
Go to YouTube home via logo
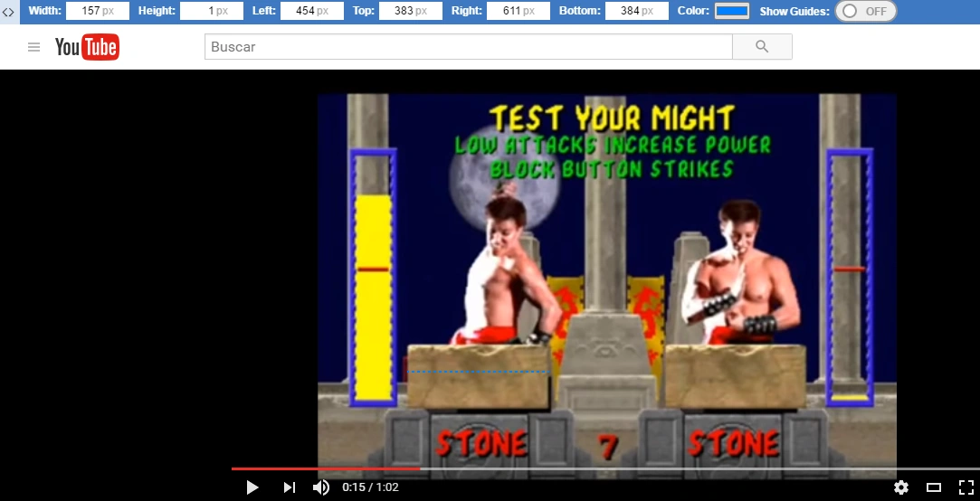(87, 47)
